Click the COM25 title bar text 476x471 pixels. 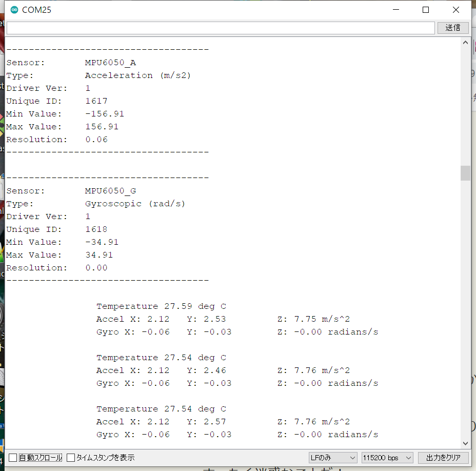pos(36,10)
